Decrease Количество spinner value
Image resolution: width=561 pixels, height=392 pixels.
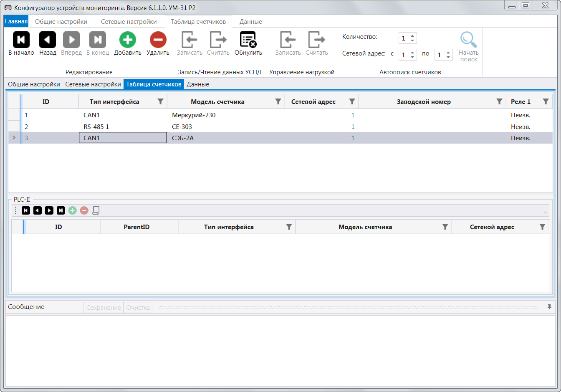tap(412, 40)
